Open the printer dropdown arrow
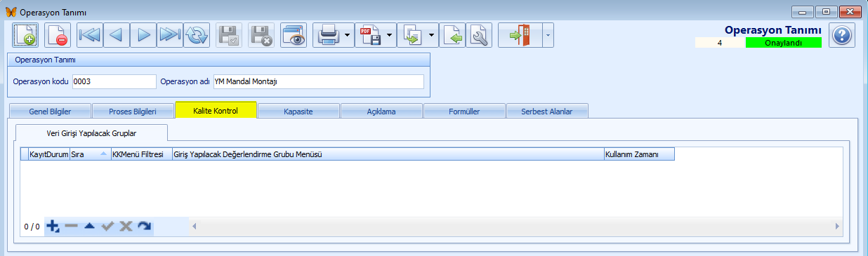The width and height of the screenshot is (868, 256). coord(348,35)
